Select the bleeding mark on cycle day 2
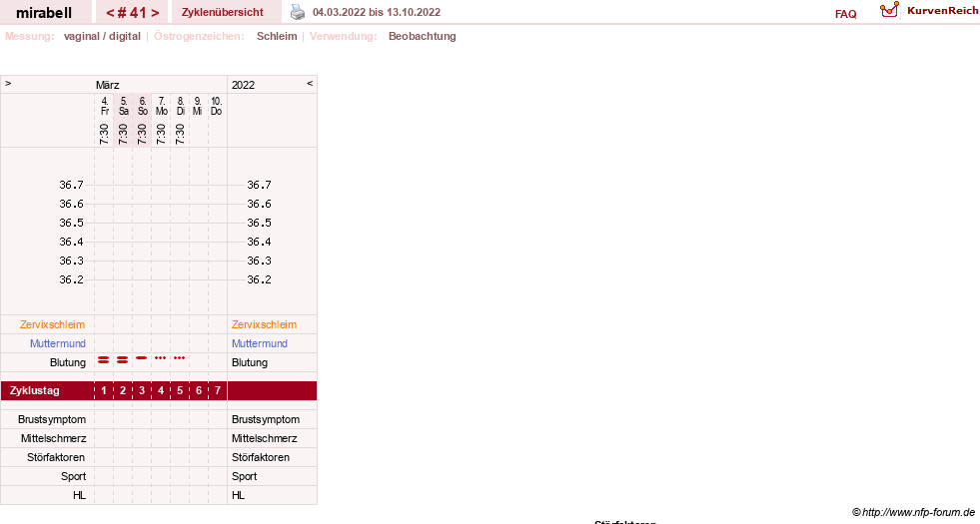The height and width of the screenshot is (524, 980). 123,359
